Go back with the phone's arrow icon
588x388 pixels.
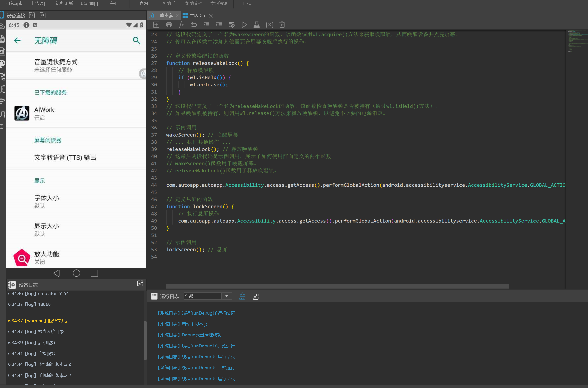(17, 40)
